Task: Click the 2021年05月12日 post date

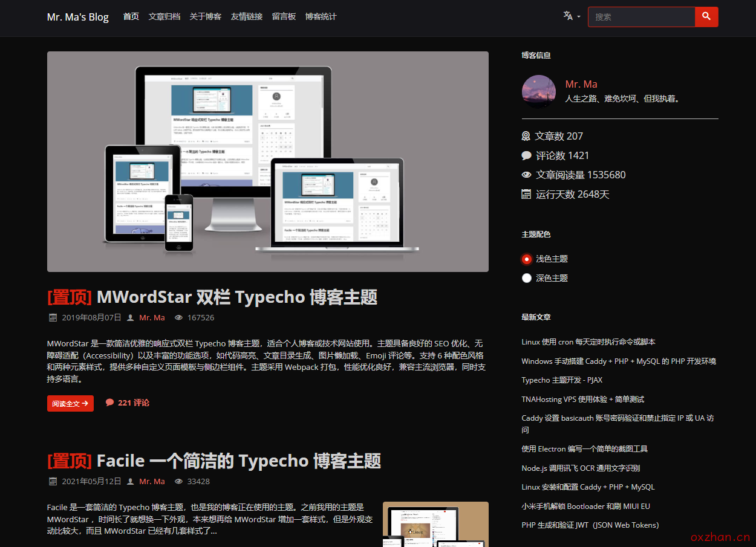Action: pos(91,481)
